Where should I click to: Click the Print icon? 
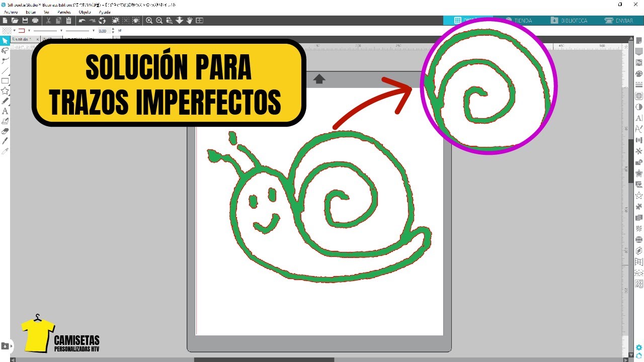35,21
